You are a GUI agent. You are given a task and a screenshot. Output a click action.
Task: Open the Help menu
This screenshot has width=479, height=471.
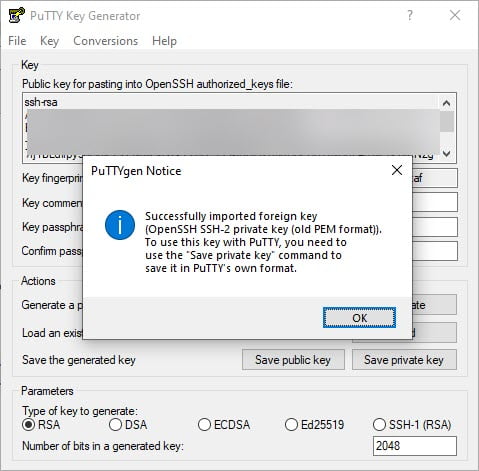point(164,41)
